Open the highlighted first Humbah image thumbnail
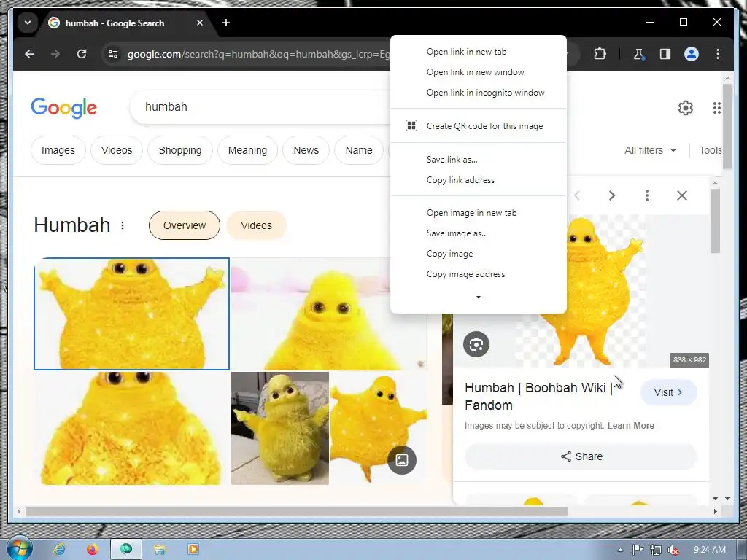This screenshot has width=747, height=560. click(x=131, y=314)
